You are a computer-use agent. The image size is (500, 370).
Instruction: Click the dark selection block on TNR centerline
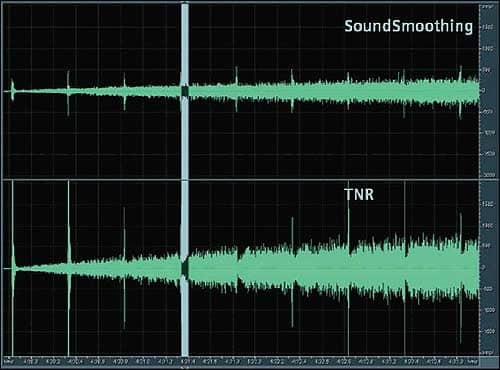pyautogui.click(x=185, y=268)
